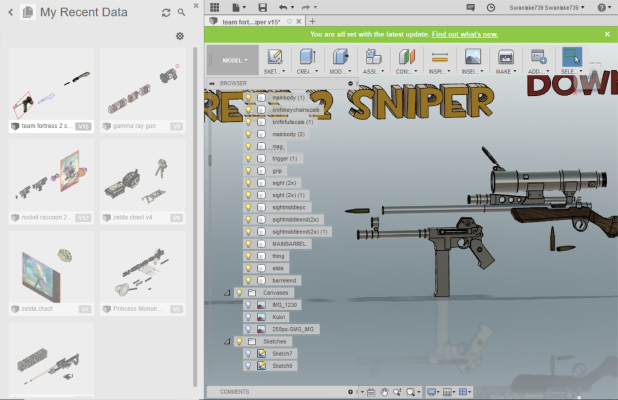This screenshot has height=400, width=618.
Task: Toggle visibility bulb of MAINBARREL
Action: tap(248, 244)
